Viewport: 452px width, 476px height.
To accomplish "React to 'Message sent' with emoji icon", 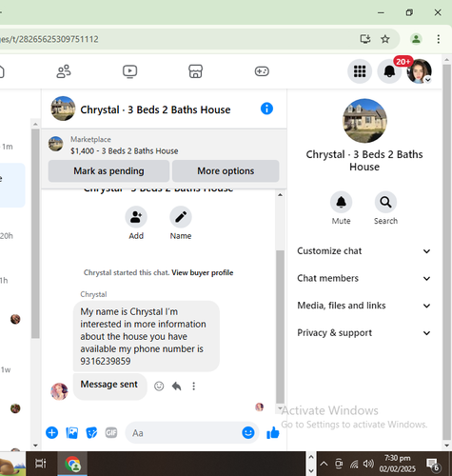I will click(159, 386).
